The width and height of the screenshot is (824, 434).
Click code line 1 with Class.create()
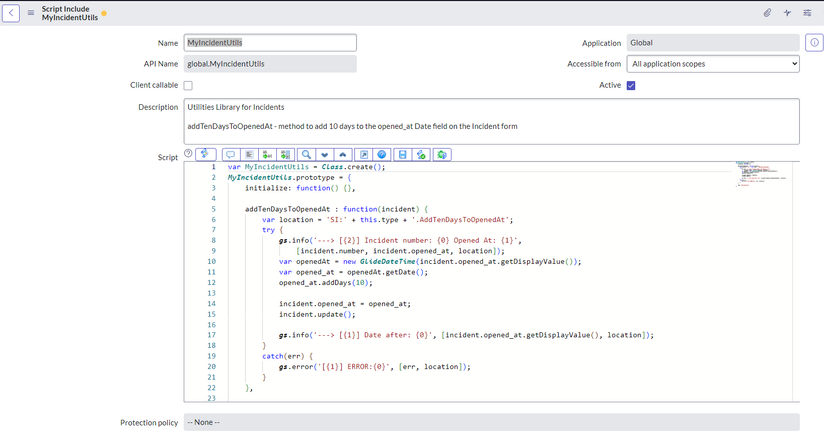[306, 167]
